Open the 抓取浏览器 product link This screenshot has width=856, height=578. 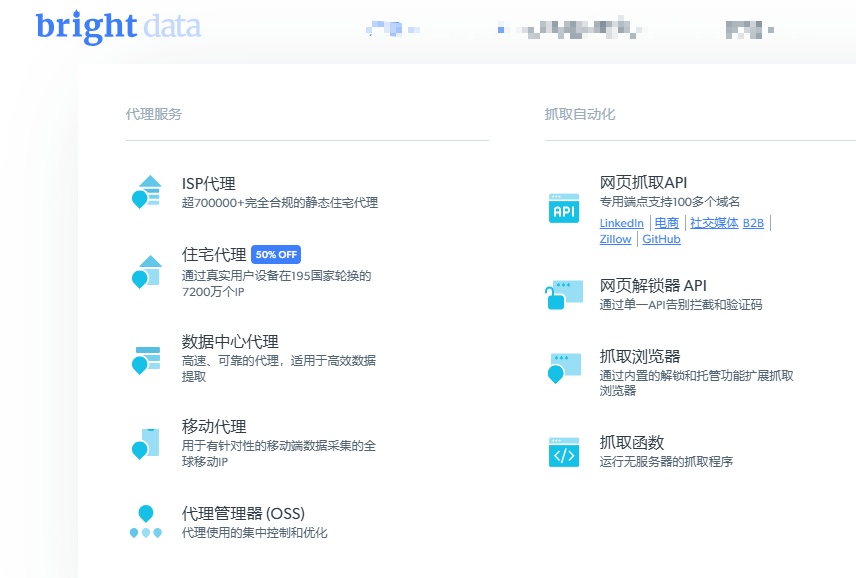click(640, 356)
